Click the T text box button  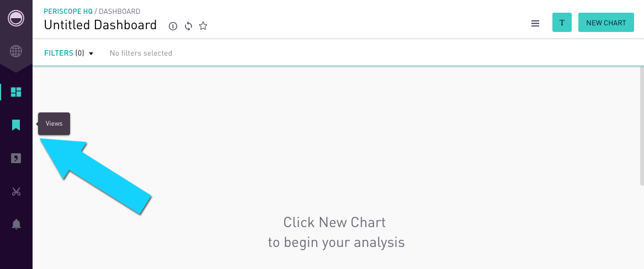coord(562,23)
